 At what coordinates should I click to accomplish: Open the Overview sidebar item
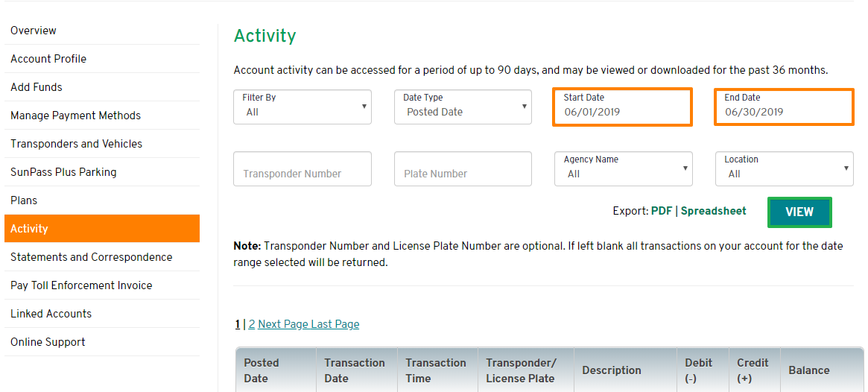[x=102, y=31]
